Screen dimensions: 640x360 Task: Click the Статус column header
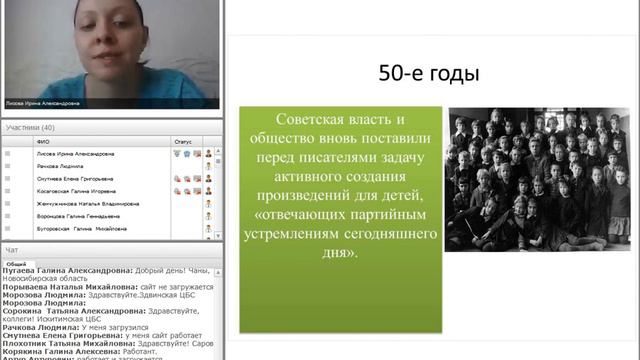(187, 142)
